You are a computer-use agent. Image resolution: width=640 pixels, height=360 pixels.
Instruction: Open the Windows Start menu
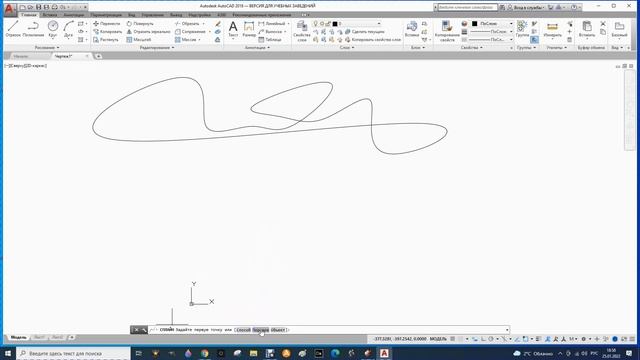tap(8, 353)
